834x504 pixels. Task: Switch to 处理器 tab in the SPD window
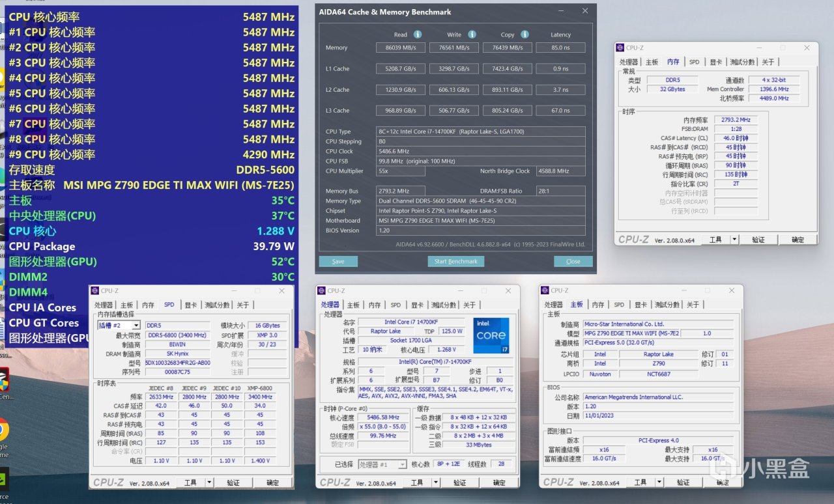(104, 305)
